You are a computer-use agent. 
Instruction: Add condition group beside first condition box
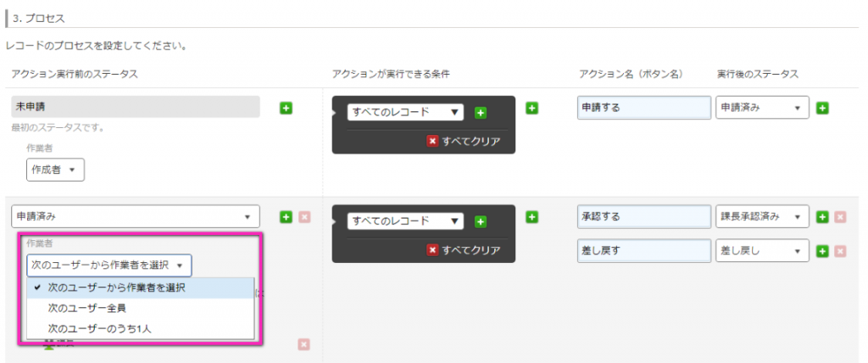click(x=532, y=108)
